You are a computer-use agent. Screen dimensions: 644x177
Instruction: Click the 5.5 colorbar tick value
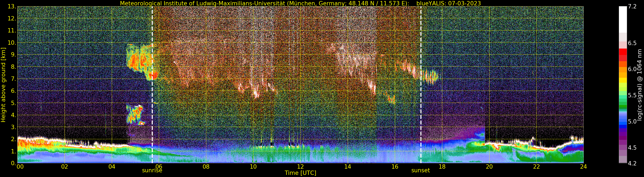(632, 95)
